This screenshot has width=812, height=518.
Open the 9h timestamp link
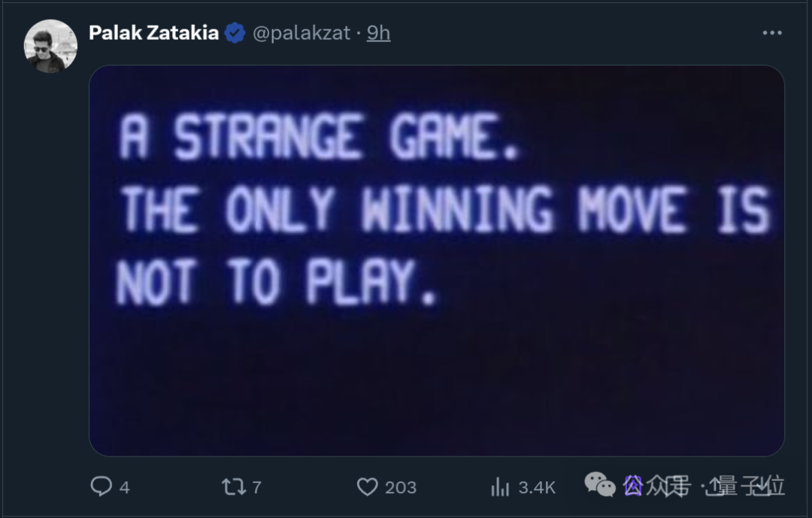click(x=378, y=33)
